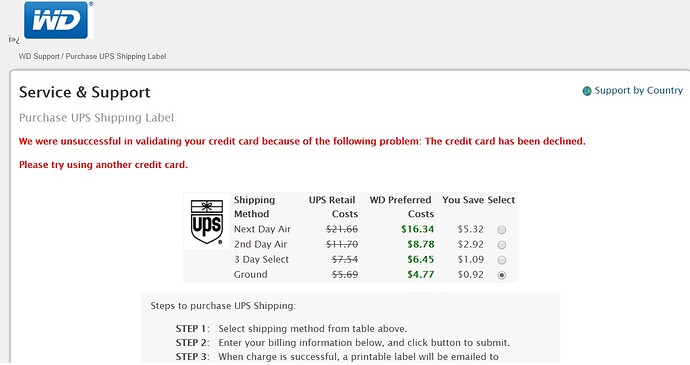
Task: Go to the WD Support breadcrumb
Action: pyautogui.click(x=39, y=56)
